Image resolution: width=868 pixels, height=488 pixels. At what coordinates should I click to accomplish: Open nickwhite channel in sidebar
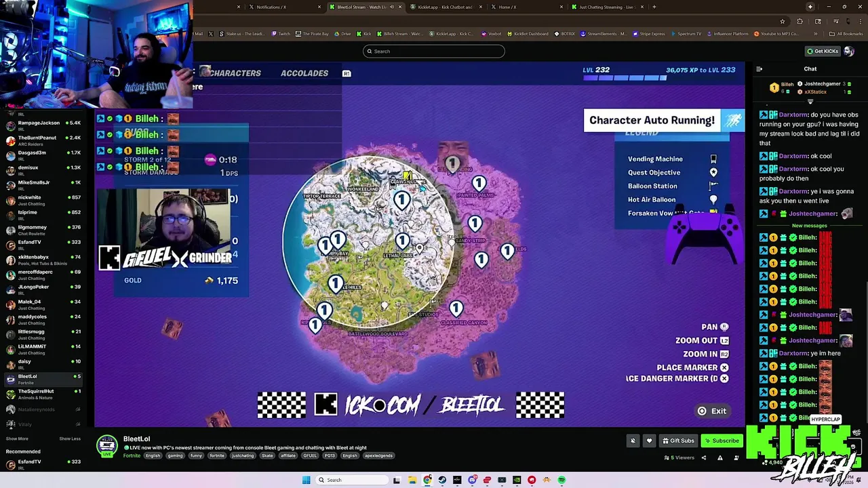42,199
